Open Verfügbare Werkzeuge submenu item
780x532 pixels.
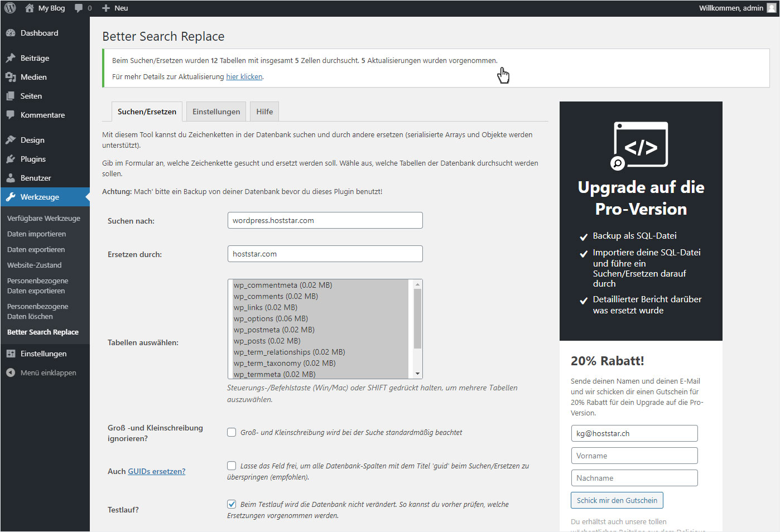(44, 218)
